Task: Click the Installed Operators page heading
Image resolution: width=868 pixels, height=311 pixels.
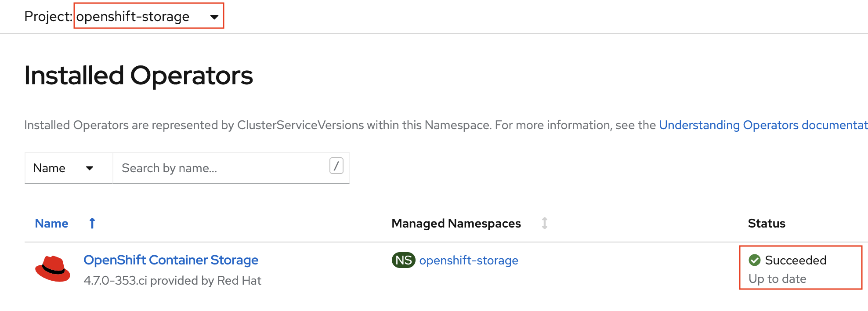Action: (139, 76)
